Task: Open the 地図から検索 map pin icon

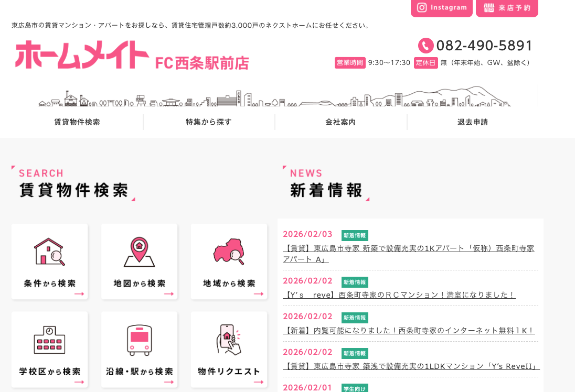Action: (x=139, y=251)
